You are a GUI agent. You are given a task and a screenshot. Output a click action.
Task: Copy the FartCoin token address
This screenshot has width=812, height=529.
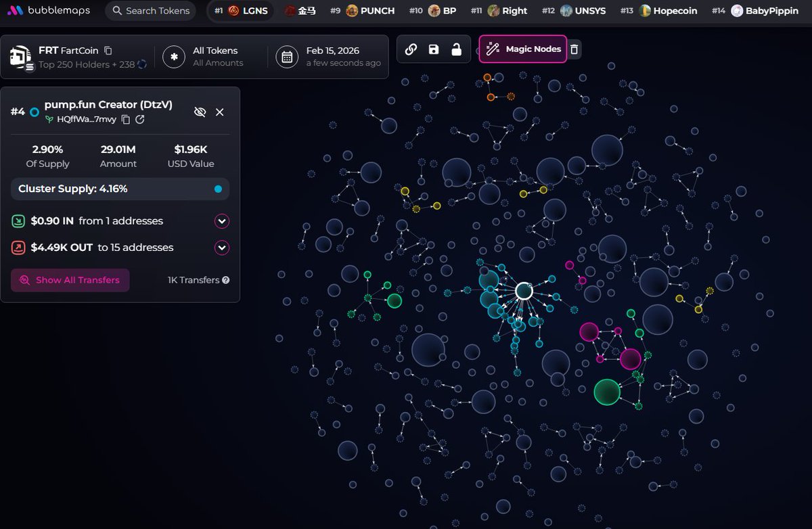click(108, 51)
